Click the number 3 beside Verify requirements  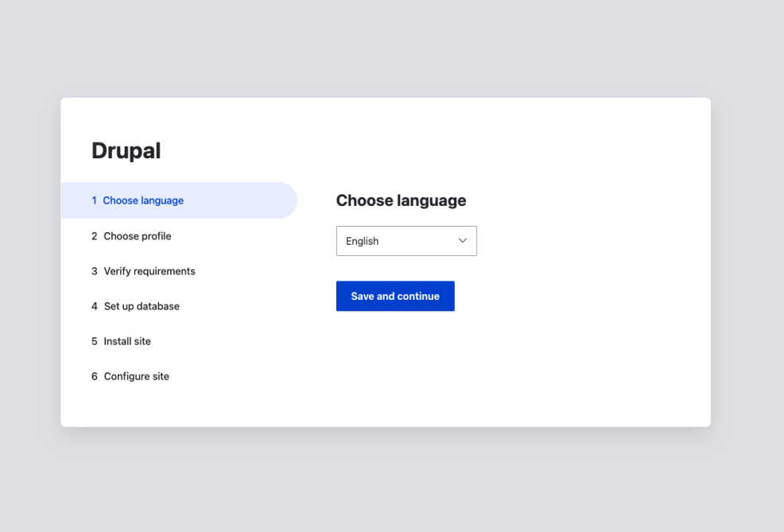(94, 271)
